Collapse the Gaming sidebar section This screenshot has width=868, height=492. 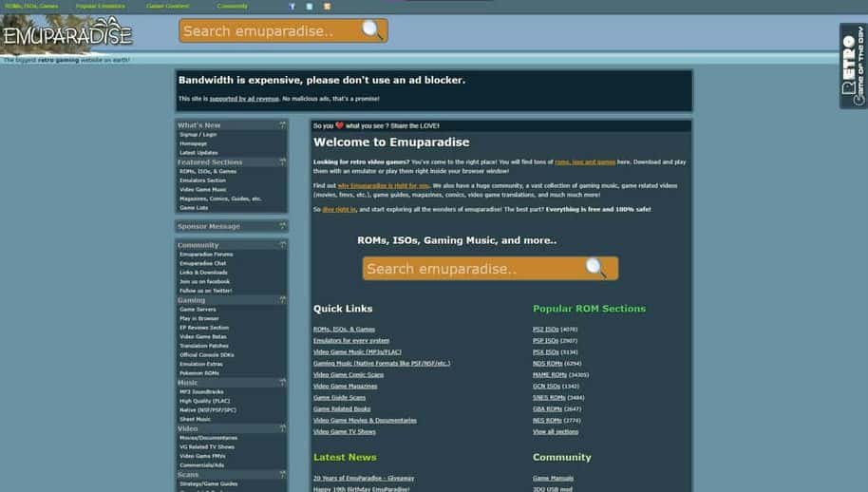pos(282,300)
